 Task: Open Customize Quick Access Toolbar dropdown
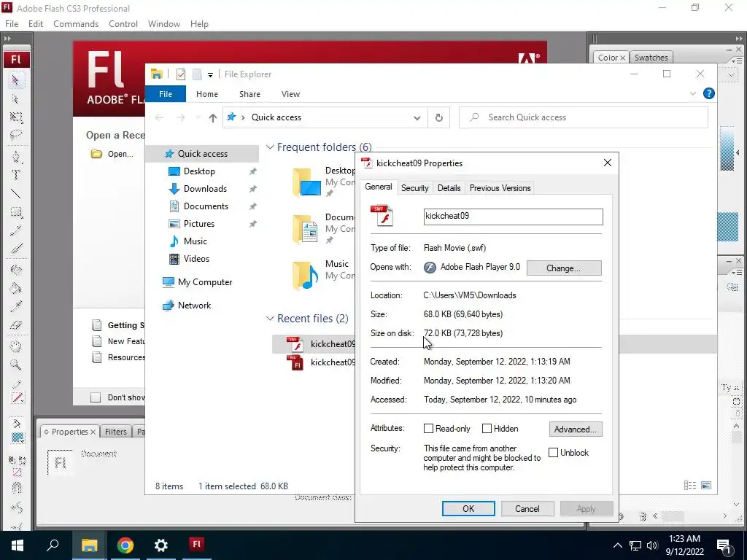pos(210,75)
